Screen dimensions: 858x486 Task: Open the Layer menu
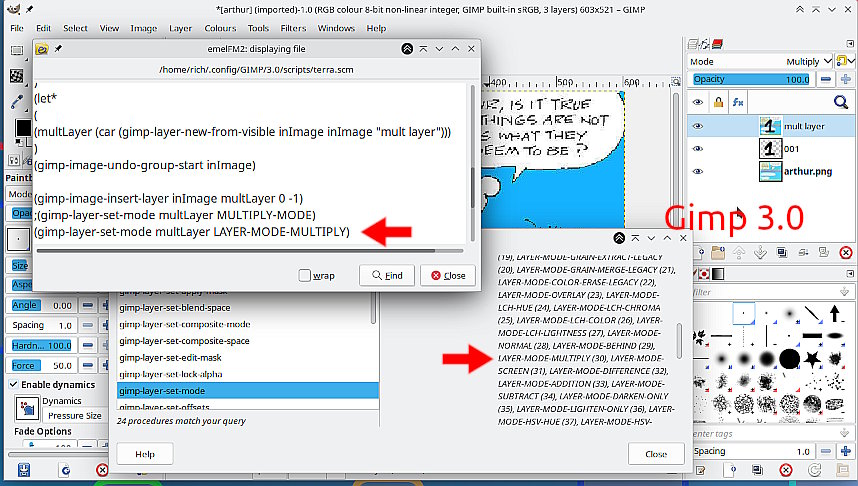coord(180,28)
